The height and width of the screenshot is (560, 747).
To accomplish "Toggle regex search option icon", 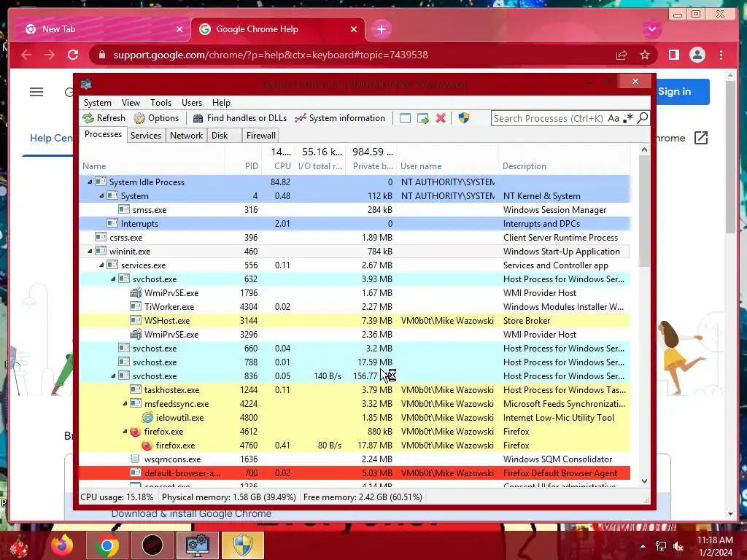I will point(628,118).
